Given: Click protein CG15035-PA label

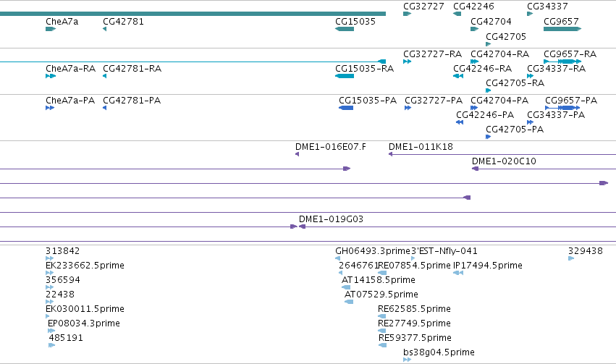Looking at the screenshot, I should [368, 101].
